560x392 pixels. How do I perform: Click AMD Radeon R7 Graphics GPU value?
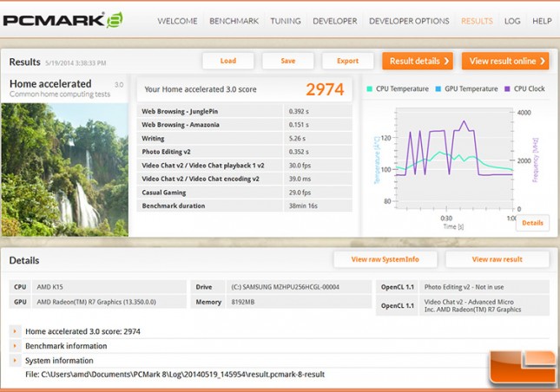96,302
